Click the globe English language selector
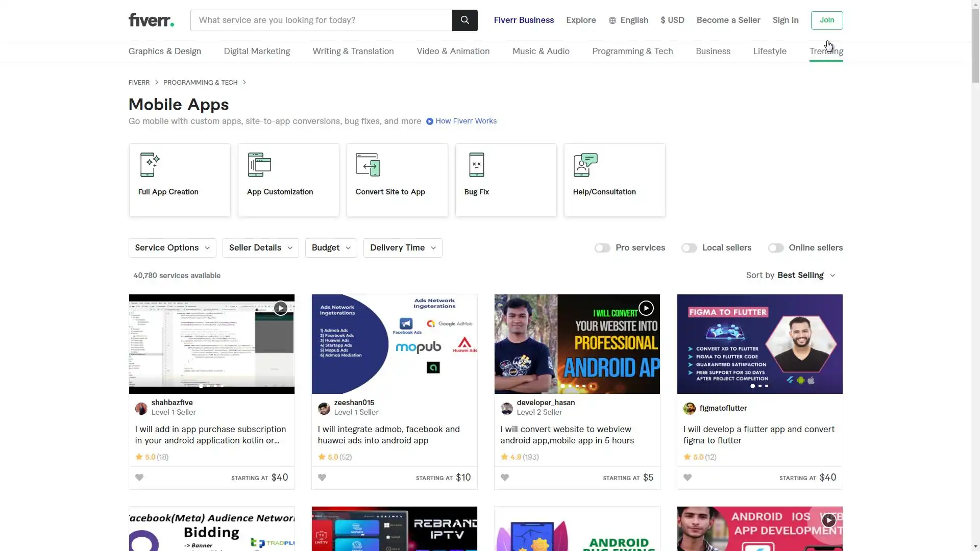This screenshot has height=551, width=980. pos(628,20)
